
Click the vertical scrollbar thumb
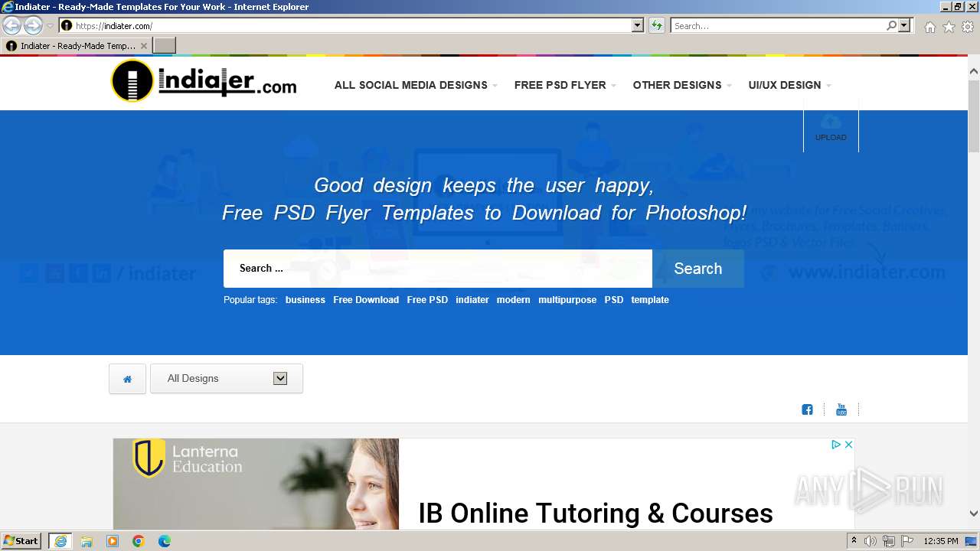coord(973,115)
